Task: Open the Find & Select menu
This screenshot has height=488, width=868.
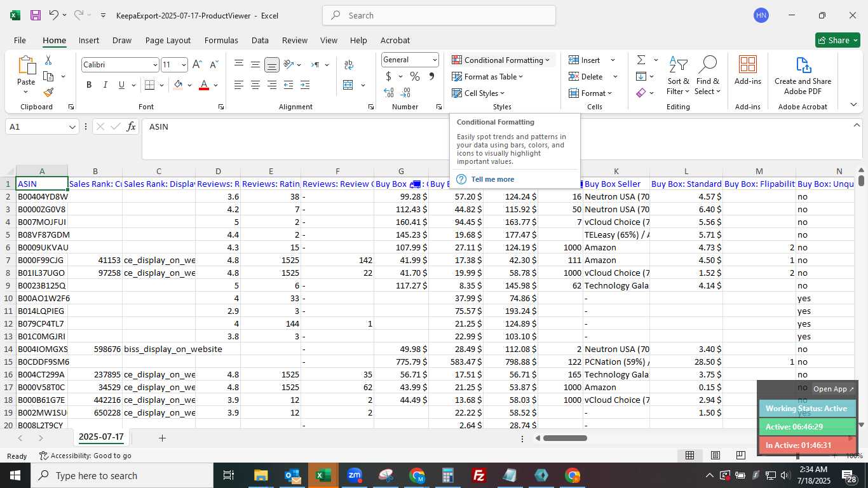Action: pyautogui.click(x=707, y=76)
